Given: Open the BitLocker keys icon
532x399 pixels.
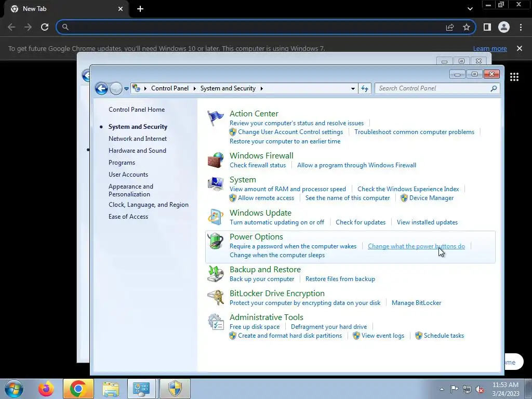Looking at the screenshot, I should (216, 298).
